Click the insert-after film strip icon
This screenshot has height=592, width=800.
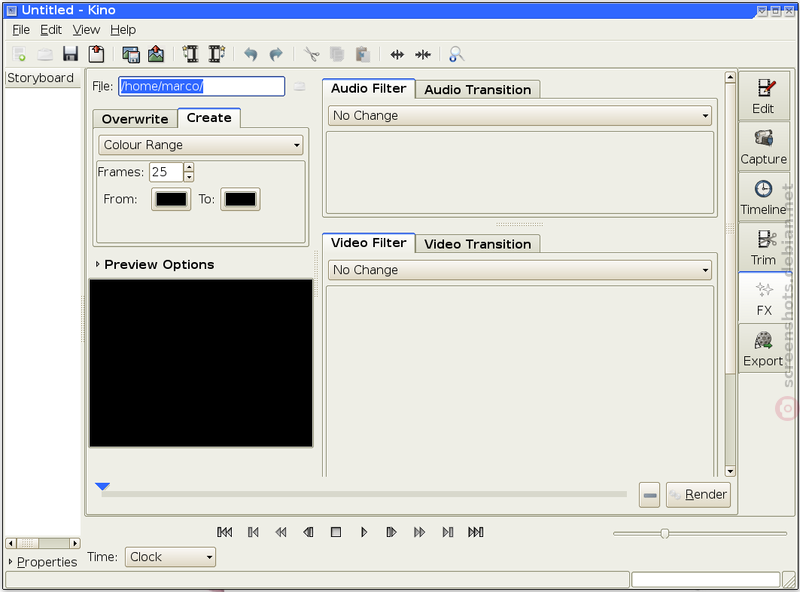point(217,54)
